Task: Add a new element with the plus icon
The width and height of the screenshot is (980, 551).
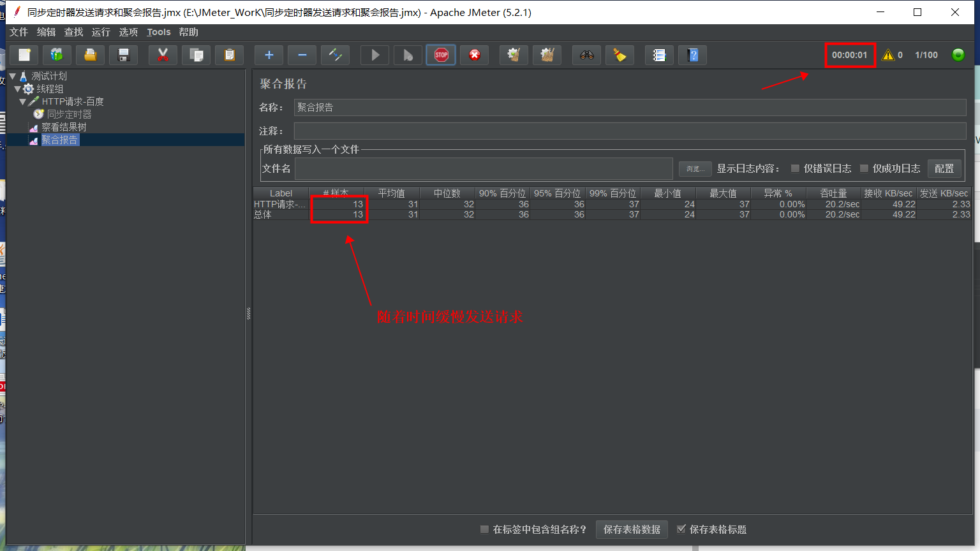Action: (269, 55)
